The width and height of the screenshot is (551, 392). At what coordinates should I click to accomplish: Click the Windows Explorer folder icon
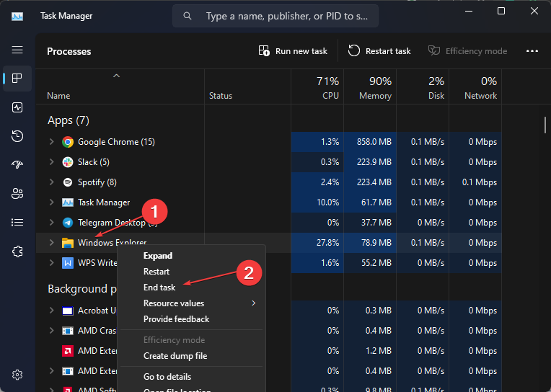tap(68, 243)
